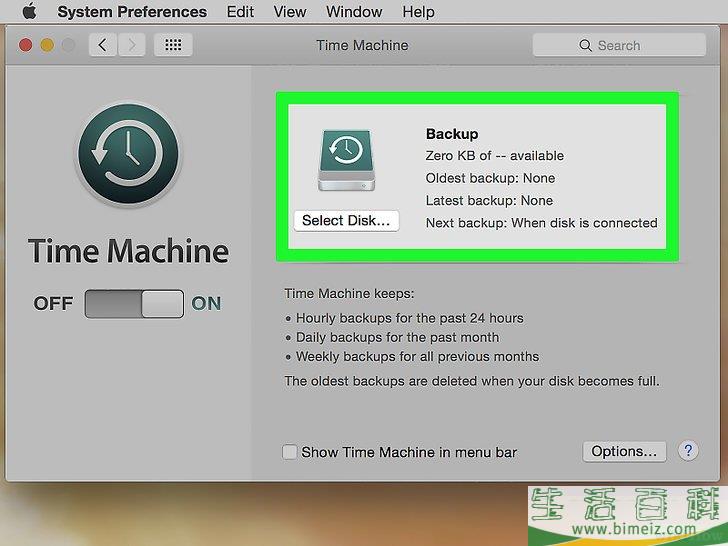This screenshot has height=546, width=728.
Task: Open the Help menu
Action: 418,12
